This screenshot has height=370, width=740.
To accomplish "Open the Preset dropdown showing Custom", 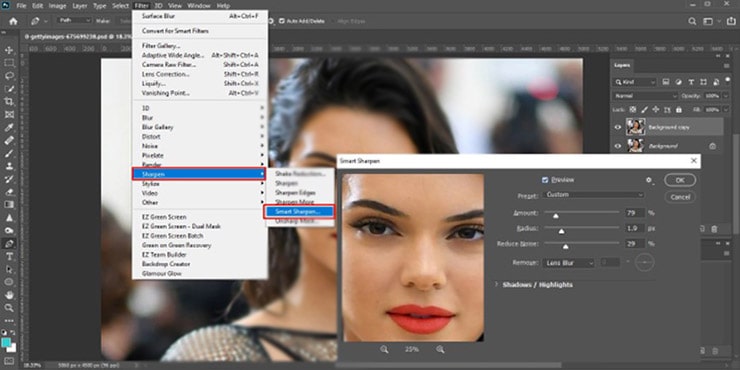I will pyautogui.click(x=593, y=195).
